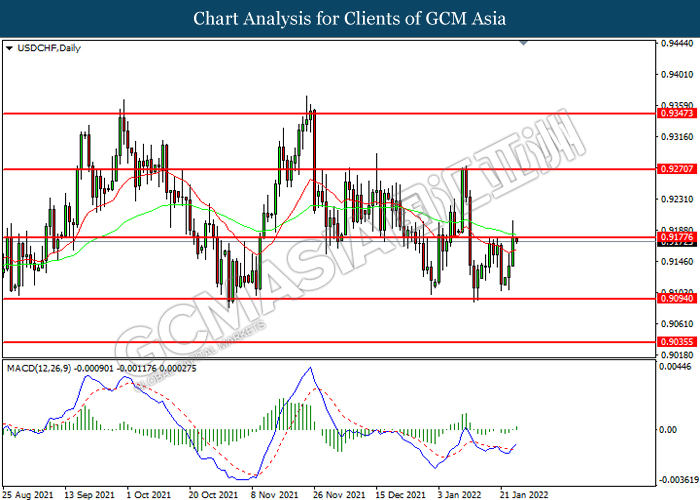Click the 21 Jan 2022 date label
This screenshot has width=700, height=500.
pyautogui.click(x=524, y=495)
